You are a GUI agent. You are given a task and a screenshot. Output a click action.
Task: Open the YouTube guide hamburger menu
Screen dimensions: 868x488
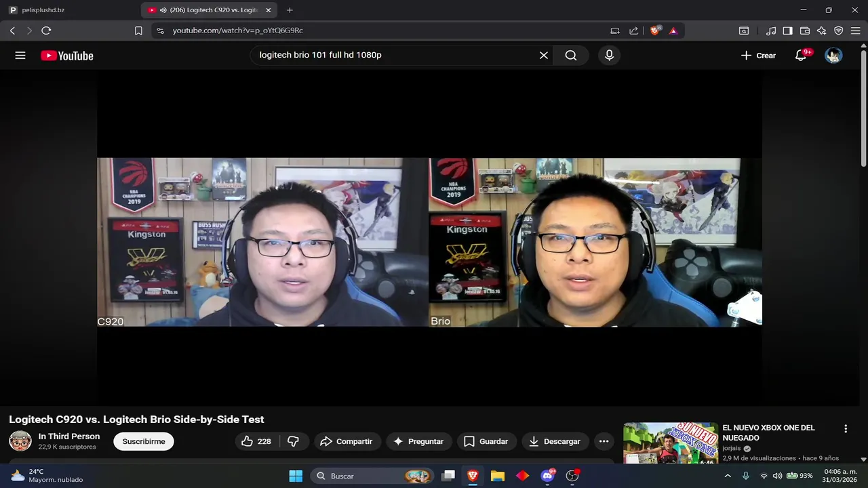click(x=20, y=56)
